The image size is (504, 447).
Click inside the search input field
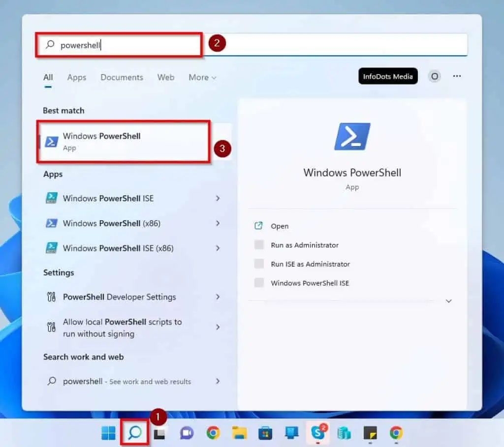(x=118, y=45)
